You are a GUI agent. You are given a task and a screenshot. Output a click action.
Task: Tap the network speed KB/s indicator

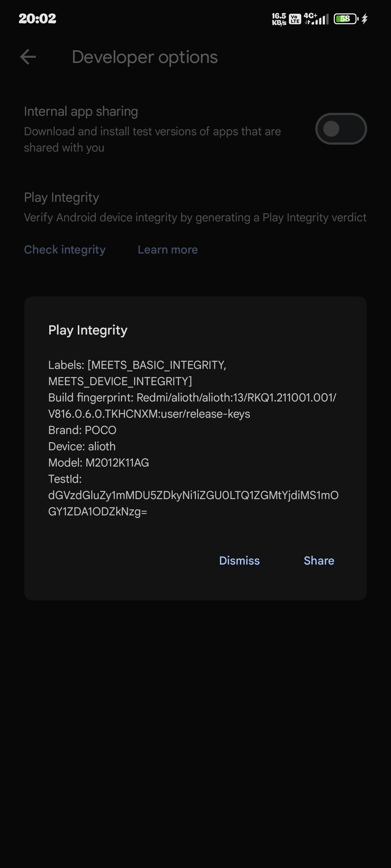279,19
